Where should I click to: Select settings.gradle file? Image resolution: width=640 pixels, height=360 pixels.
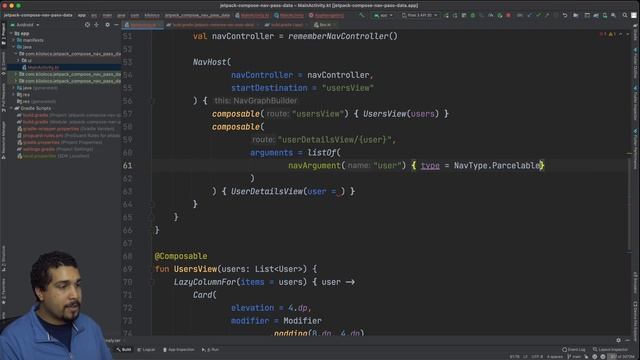[55, 149]
